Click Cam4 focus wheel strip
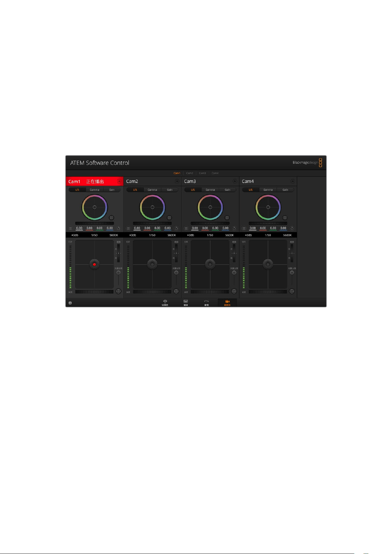 point(268,292)
